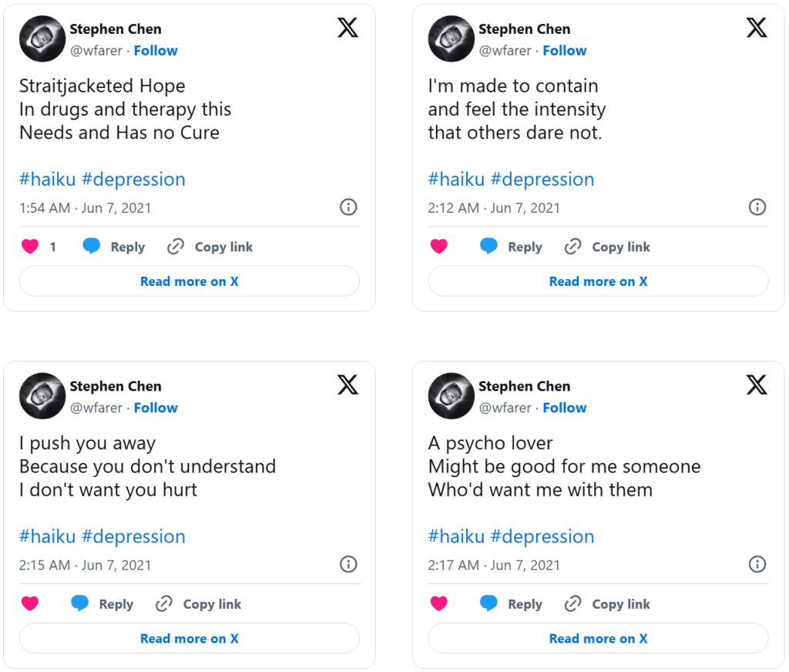Follow @wfarer on the 2:12 AM tweet
The height and width of the screenshot is (672, 789).
(x=564, y=50)
